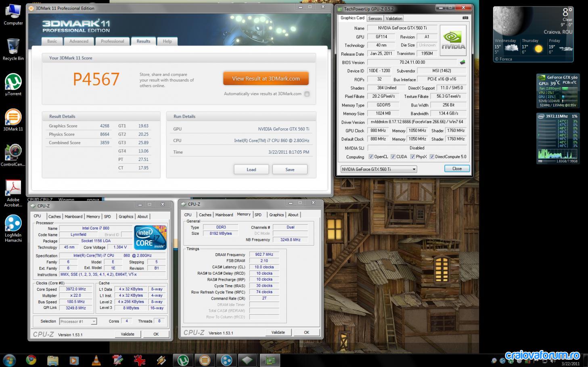Click the CPU usage graph gadget
This screenshot has width=588, height=367.
pos(557,138)
